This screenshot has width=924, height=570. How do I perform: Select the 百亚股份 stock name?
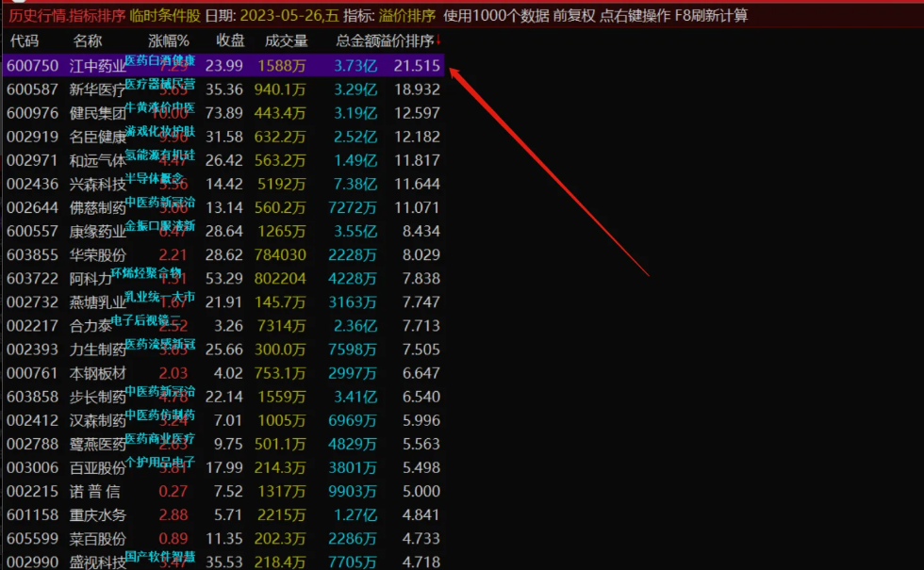pyautogui.click(x=98, y=467)
